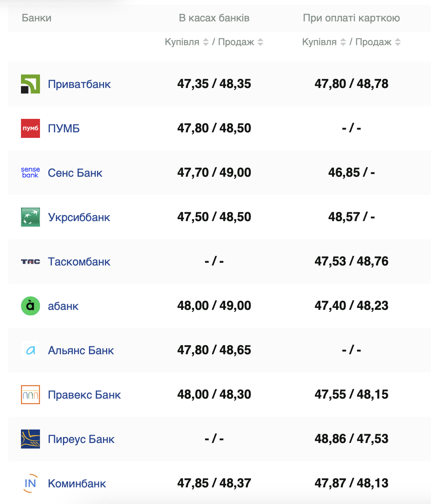Image resolution: width=431 pixels, height=504 pixels.
Task: Click the blue Пиреус Банк logo
Action: (x=30, y=439)
